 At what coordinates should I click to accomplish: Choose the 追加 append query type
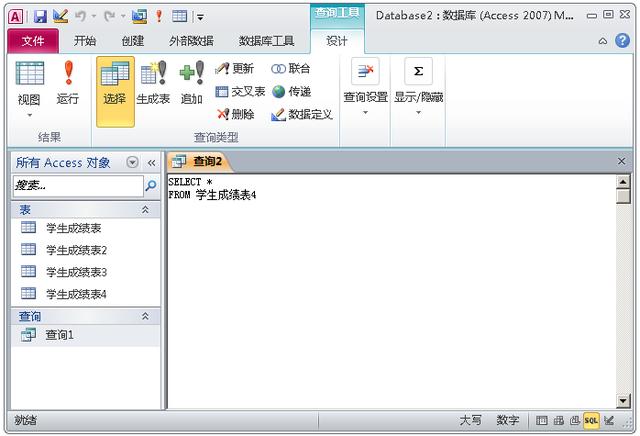click(192, 84)
